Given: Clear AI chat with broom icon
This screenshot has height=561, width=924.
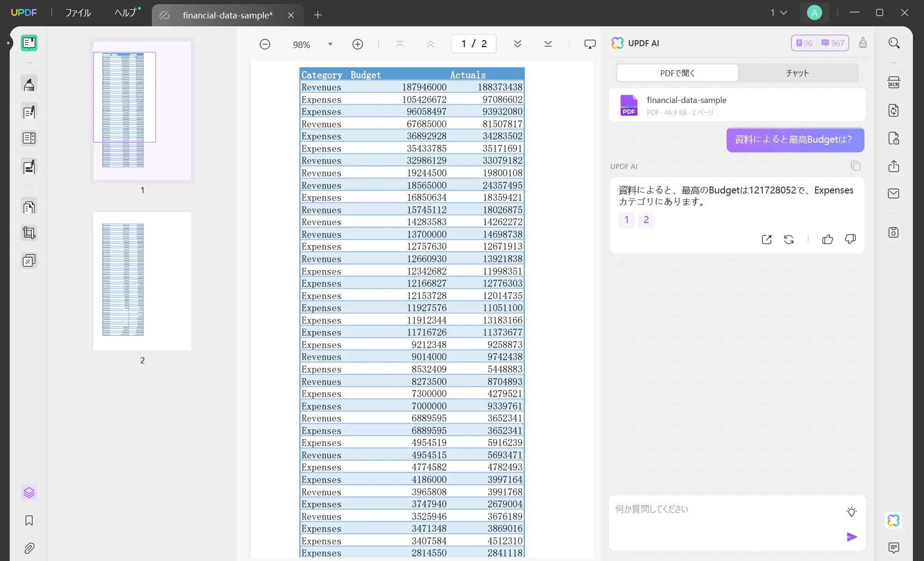Looking at the screenshot, I should tap(863, 43).
